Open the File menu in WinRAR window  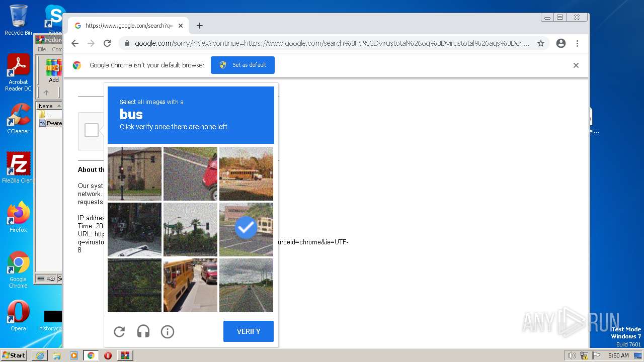point(42,49)
